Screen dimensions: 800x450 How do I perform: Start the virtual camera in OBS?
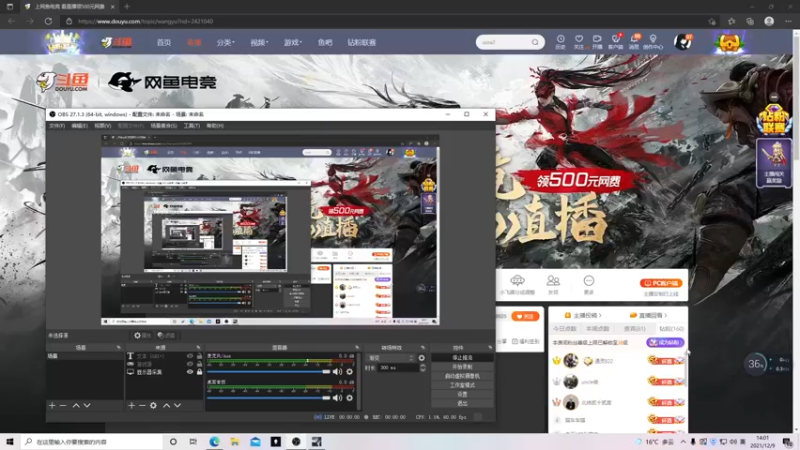point(462,376)
